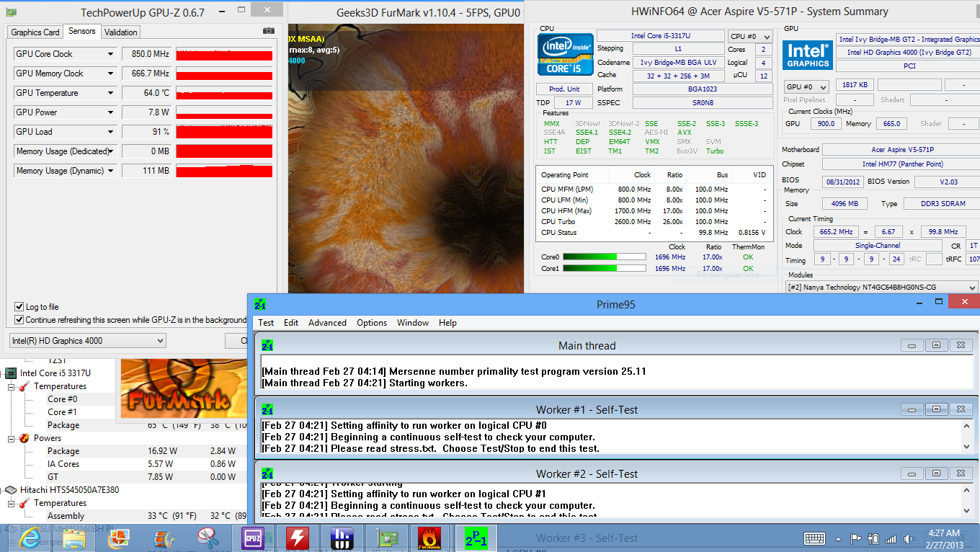This screenshot has height=552, width=980.
Task: Open the touch keyboard from the system tray
Action: [x=814, y=538]
